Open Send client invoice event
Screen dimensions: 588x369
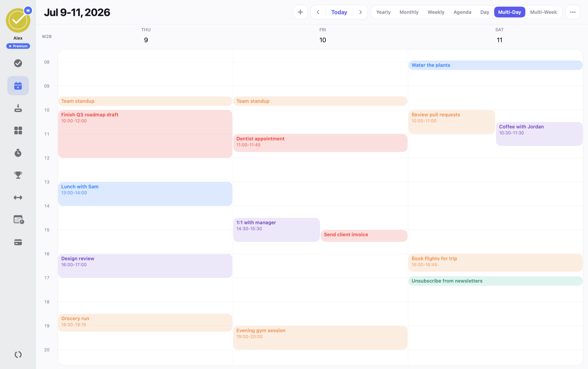[x=364, y=236]
